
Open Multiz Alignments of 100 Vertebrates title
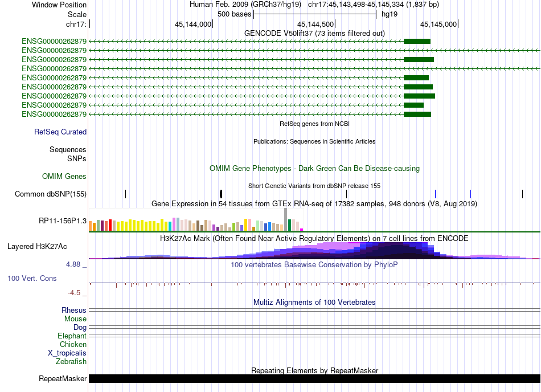pos(314,303)
